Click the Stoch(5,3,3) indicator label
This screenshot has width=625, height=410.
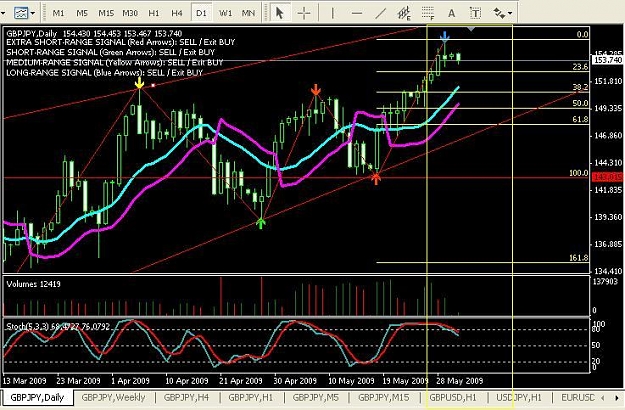58,327
